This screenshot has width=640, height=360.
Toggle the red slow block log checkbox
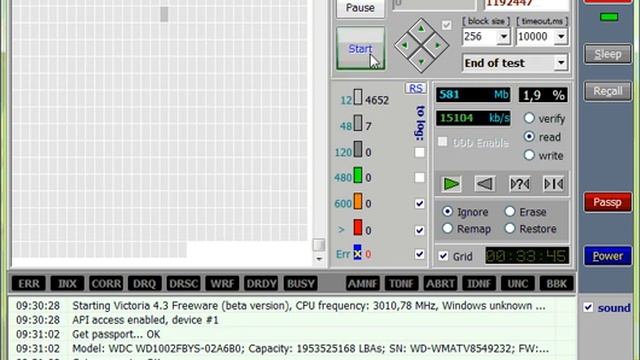tap(420, 230)
